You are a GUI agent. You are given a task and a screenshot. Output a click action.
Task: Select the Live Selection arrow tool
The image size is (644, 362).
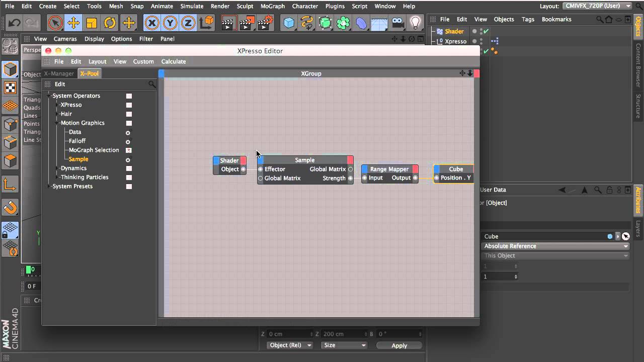(55, 23)
